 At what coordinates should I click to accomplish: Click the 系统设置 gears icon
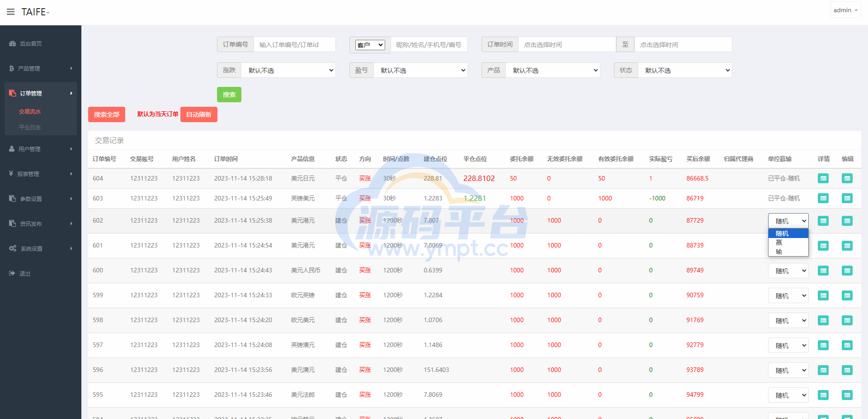coord(13,248)
